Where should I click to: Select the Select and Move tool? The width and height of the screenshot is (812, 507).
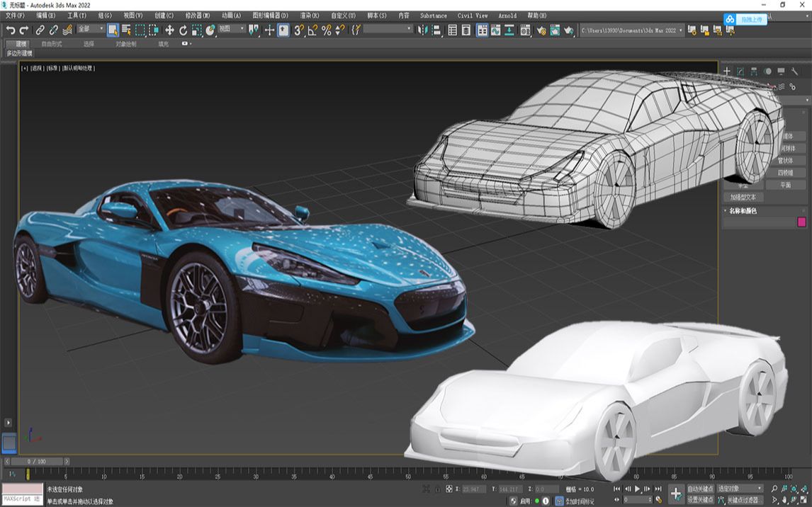tap(169, 30)
